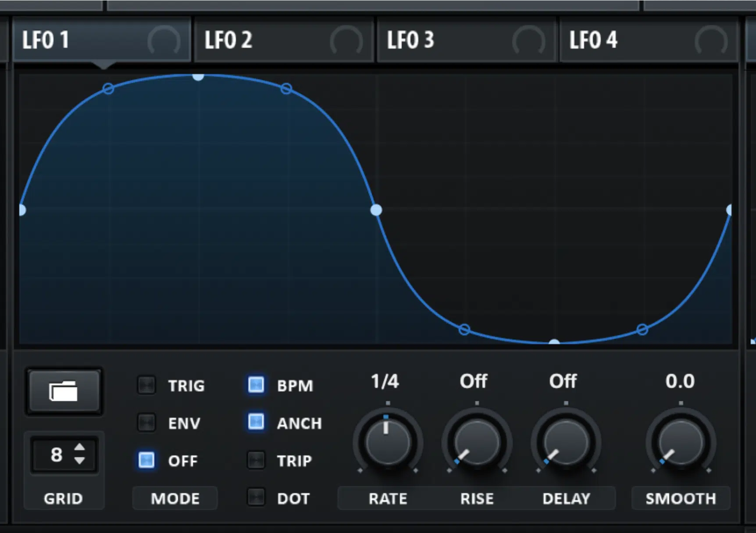Click the RISE knob

(477, 442)
